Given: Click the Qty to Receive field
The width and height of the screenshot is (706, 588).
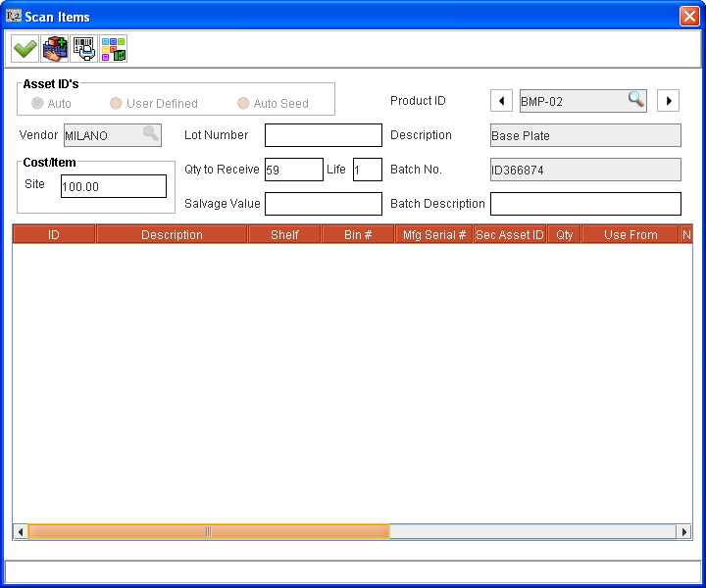Looking at the screenshot, I should tap(293, 170).
